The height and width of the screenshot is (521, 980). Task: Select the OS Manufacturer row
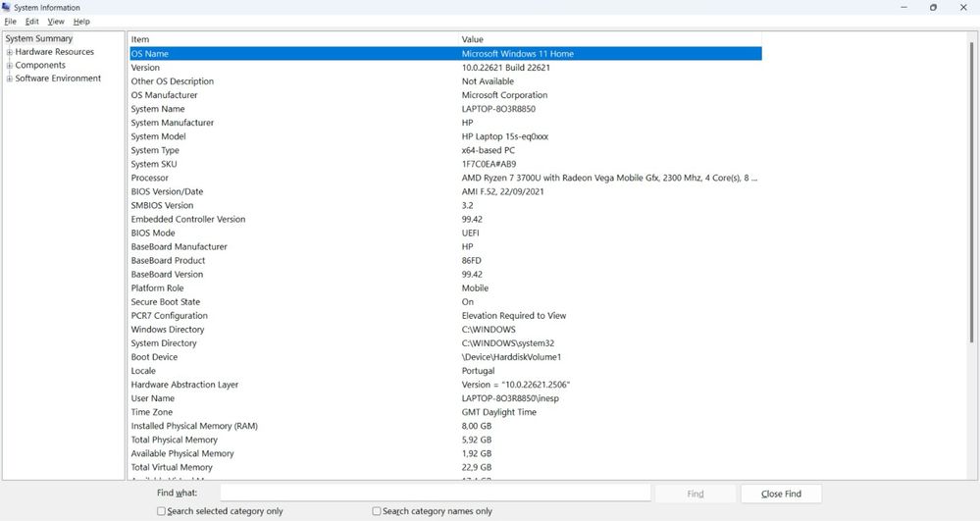tap(445, 95)
